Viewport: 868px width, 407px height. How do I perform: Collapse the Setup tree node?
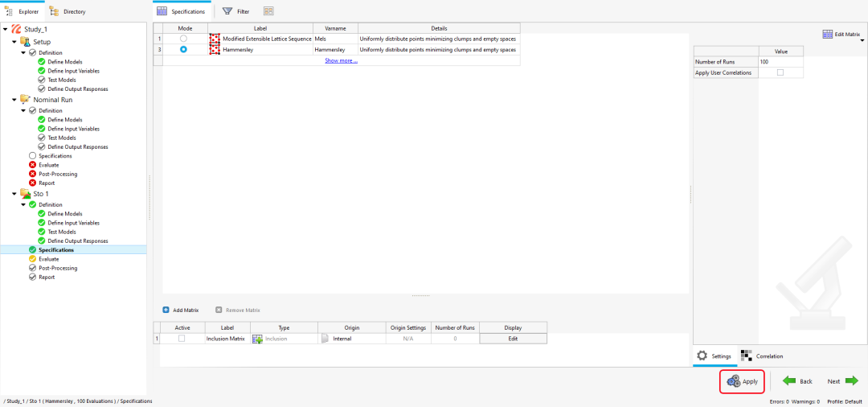pos(14,42)
